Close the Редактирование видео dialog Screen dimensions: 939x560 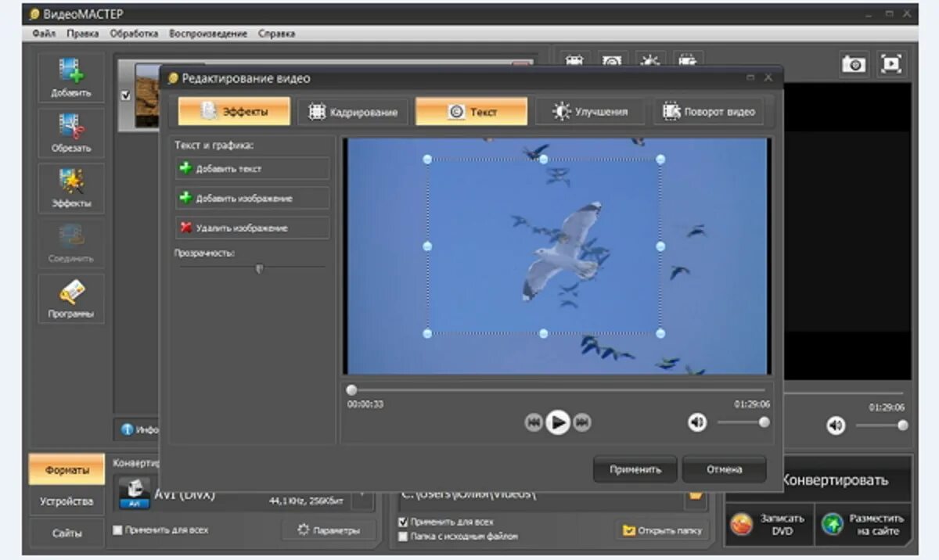click(x=768, y=77)
